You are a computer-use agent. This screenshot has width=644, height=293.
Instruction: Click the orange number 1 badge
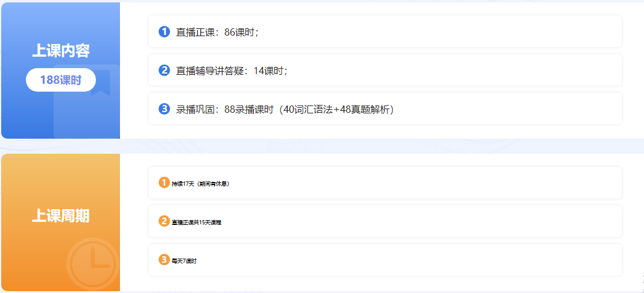164,183
